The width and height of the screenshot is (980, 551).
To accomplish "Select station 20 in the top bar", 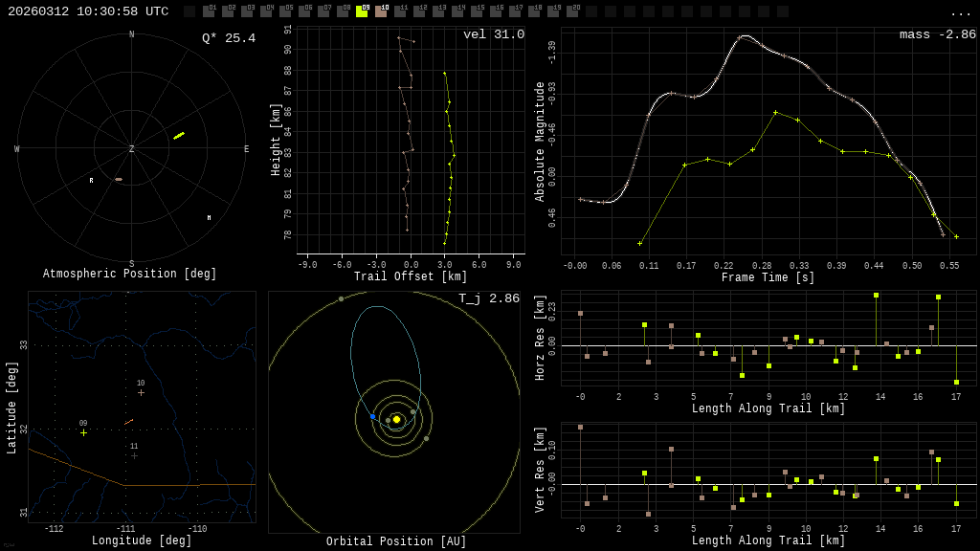I will (x=572, y=11).
